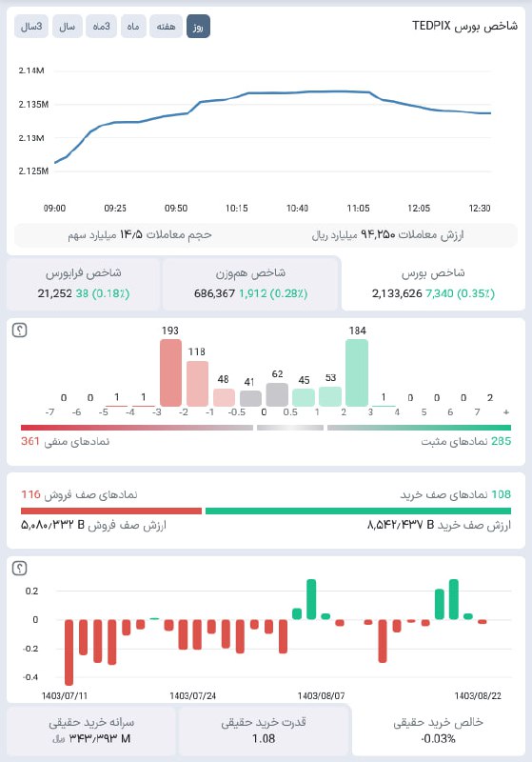Click the -0.03% net real buy value
The image size is (532, 762).
(439, 739)
